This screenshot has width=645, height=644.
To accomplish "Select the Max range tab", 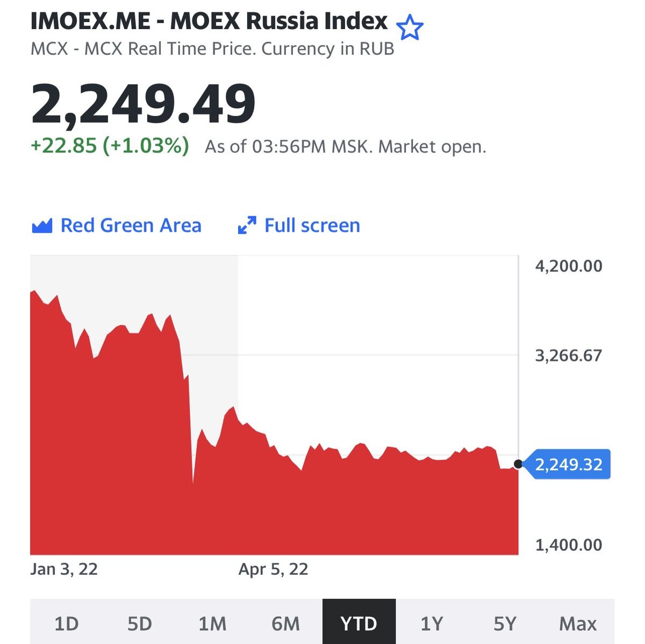I will 578,624.
